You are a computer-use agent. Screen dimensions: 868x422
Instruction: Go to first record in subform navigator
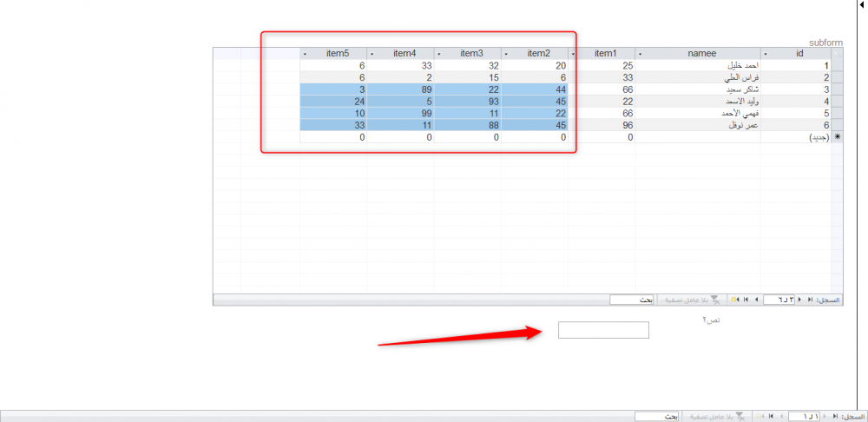pos(812,300)
